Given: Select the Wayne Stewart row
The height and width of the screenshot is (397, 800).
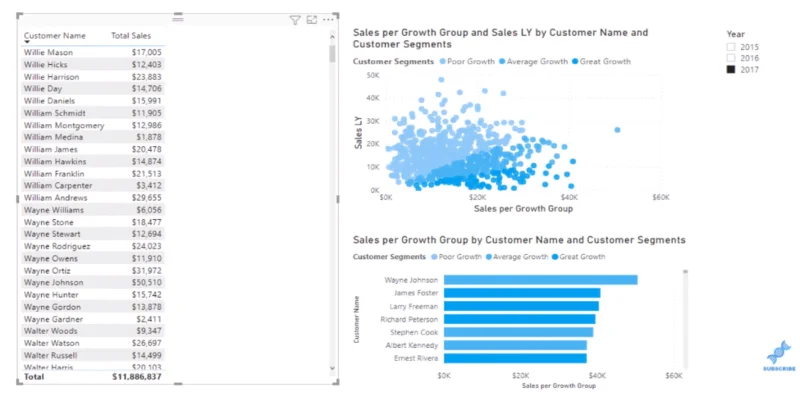Looking at the screenshot, I should 93,234.
